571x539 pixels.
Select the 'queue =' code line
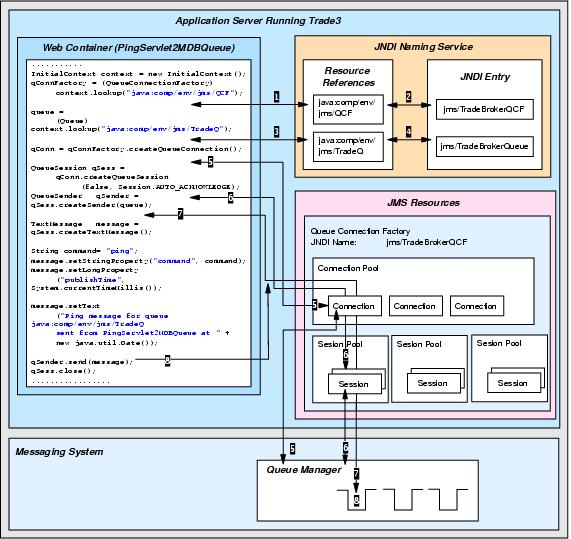pos(47,112)
